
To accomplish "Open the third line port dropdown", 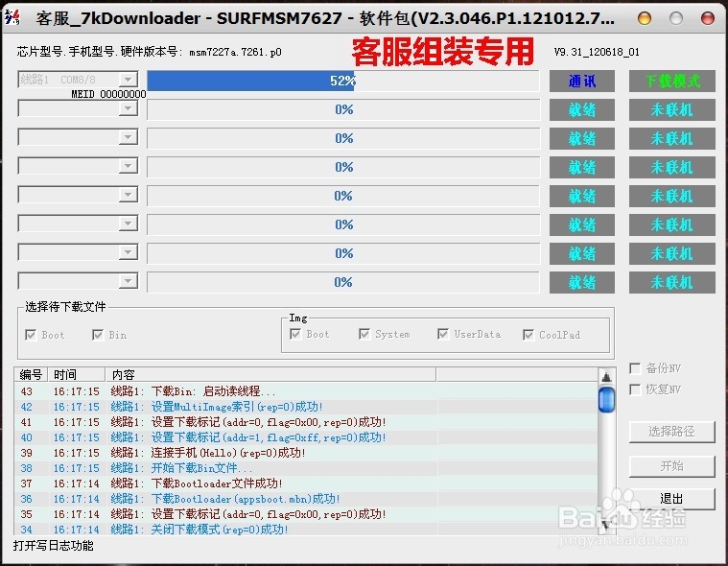I will point(129,137).
